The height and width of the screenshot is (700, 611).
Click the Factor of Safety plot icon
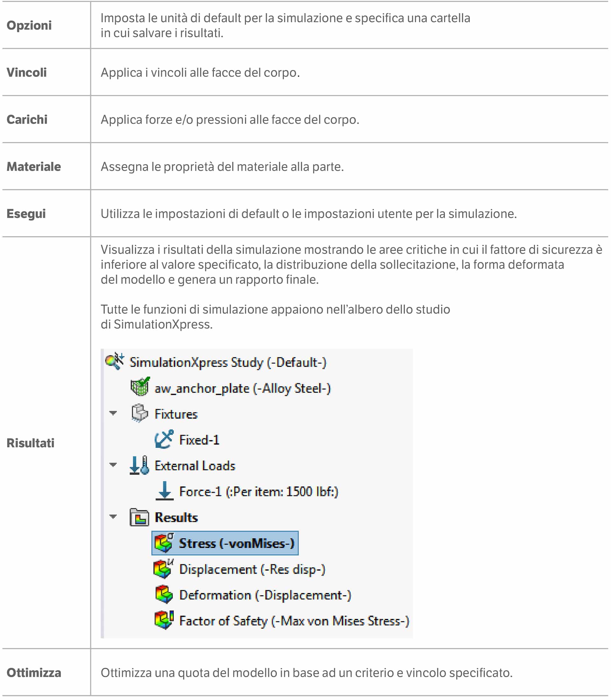click(164, 620)
